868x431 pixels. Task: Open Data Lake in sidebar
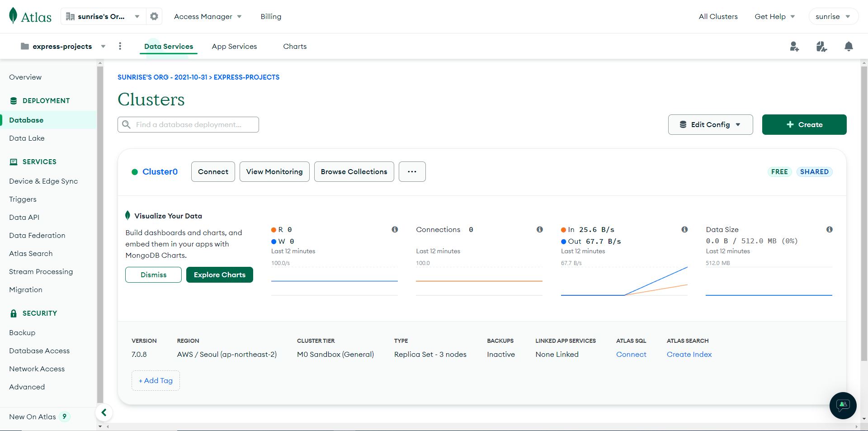point(27,138)
